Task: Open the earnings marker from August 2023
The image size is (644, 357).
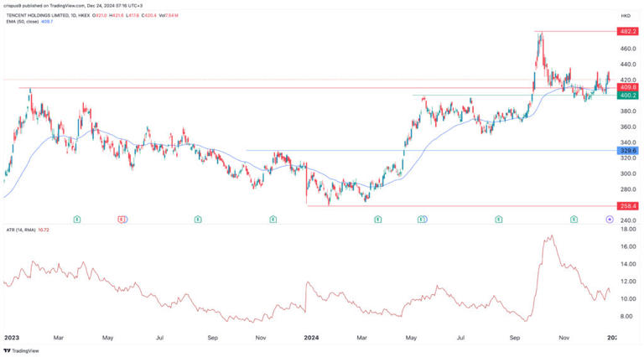Action: pyautogui.click(x=198, y=219)
